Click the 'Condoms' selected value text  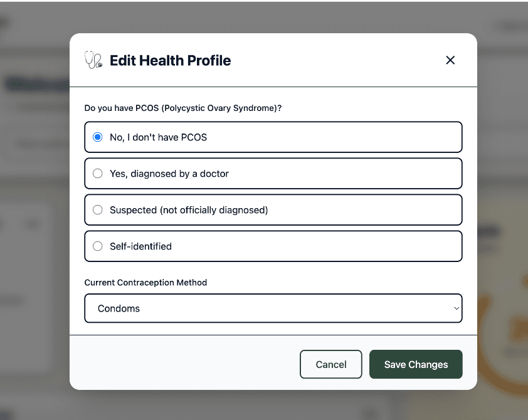[119, 308]
